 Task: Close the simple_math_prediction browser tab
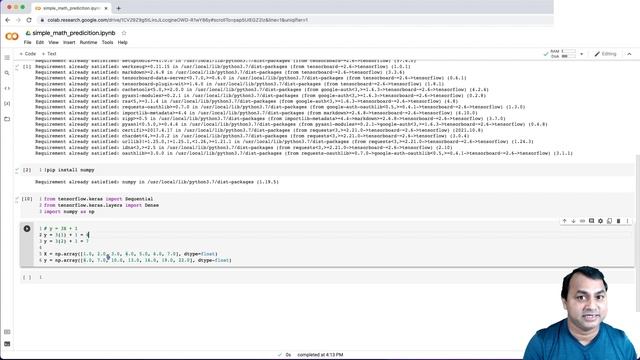106,8
